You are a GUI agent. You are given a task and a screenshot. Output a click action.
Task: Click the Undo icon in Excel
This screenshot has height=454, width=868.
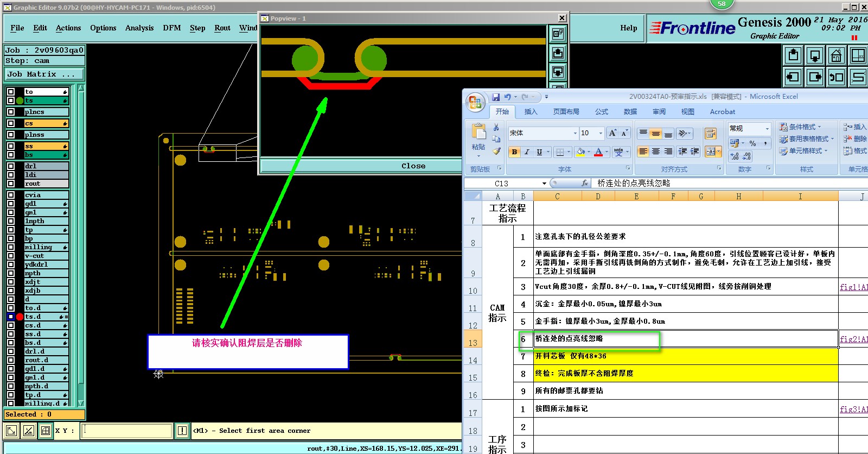pos(507,97)
